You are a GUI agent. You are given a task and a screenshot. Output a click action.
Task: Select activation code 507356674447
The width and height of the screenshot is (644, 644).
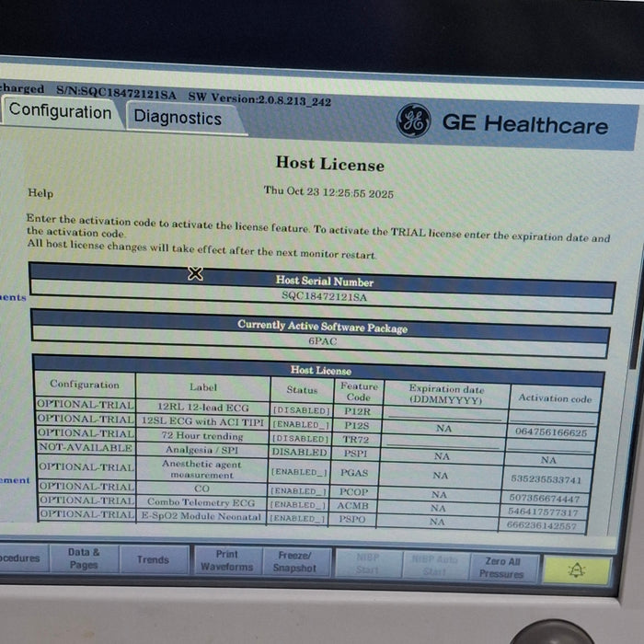(x=545, y=499)
